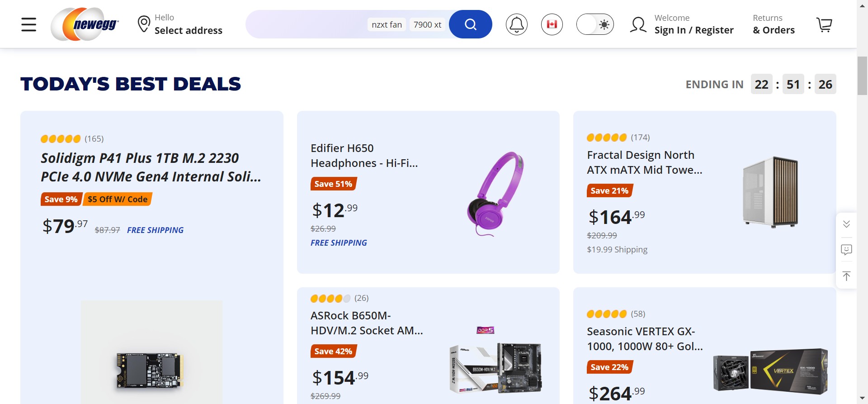Open the notifications bell

click(x=516, y=24)
